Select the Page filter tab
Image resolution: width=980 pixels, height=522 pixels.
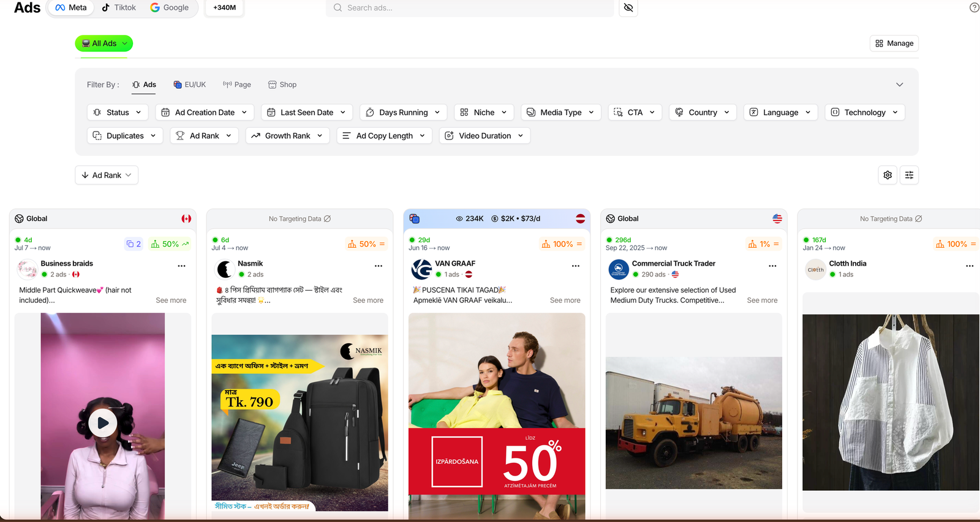[x=237, y=84]
